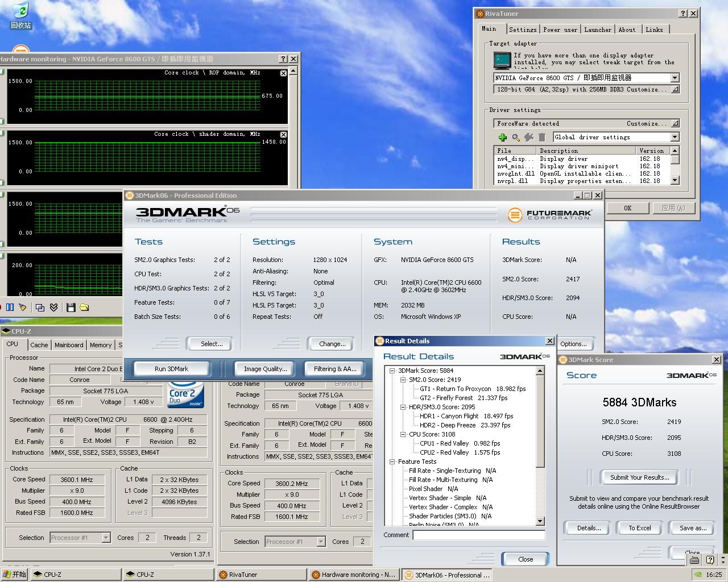Click the Submit Your Results button

[639, 477]
